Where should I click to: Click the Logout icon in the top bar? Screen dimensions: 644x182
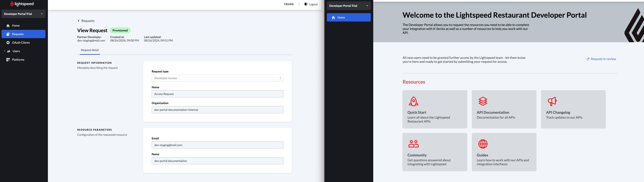[x=306, y=4]
